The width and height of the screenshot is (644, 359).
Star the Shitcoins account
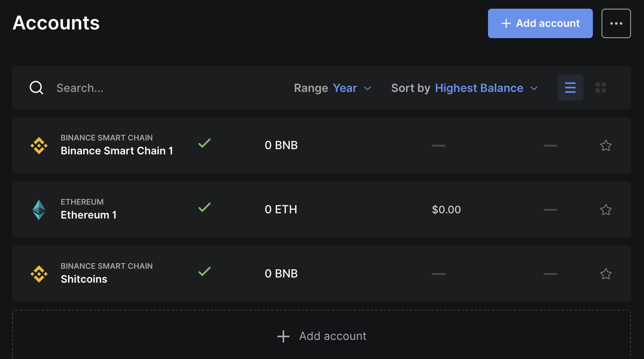click(605, 274)
